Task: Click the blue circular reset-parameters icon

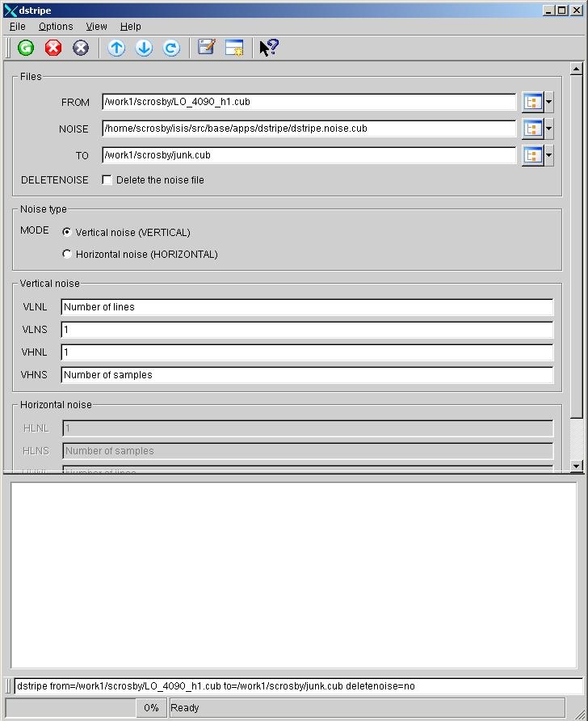Action: pyautogui.click(x=171, y=48)
